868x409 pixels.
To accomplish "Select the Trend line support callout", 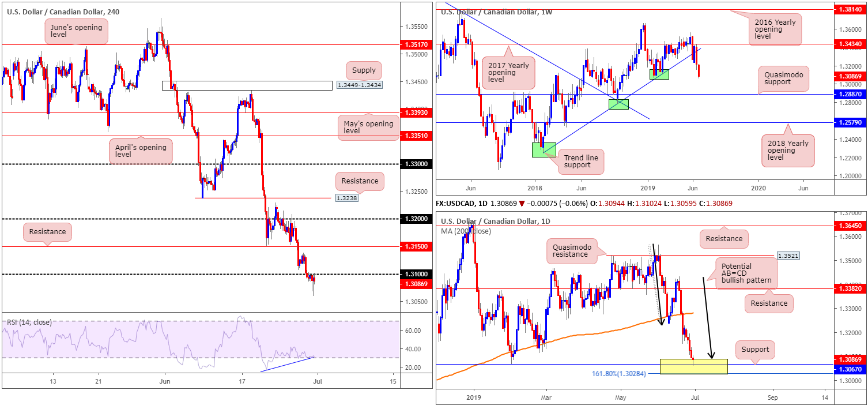I will pyautogui.click(x=580, y=162).
